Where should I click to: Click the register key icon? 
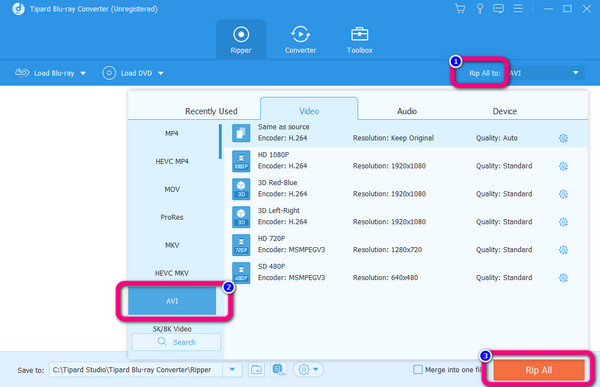click(x=479, y=8)
